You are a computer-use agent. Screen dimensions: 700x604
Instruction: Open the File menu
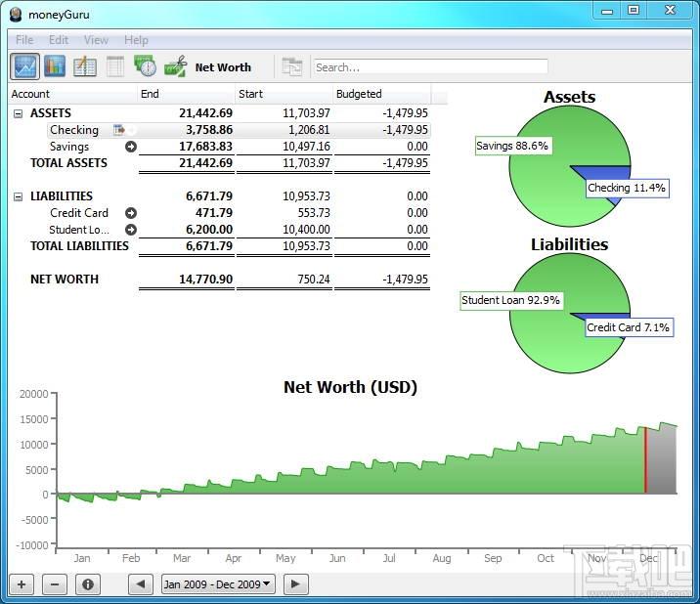[x=24, y=40]
